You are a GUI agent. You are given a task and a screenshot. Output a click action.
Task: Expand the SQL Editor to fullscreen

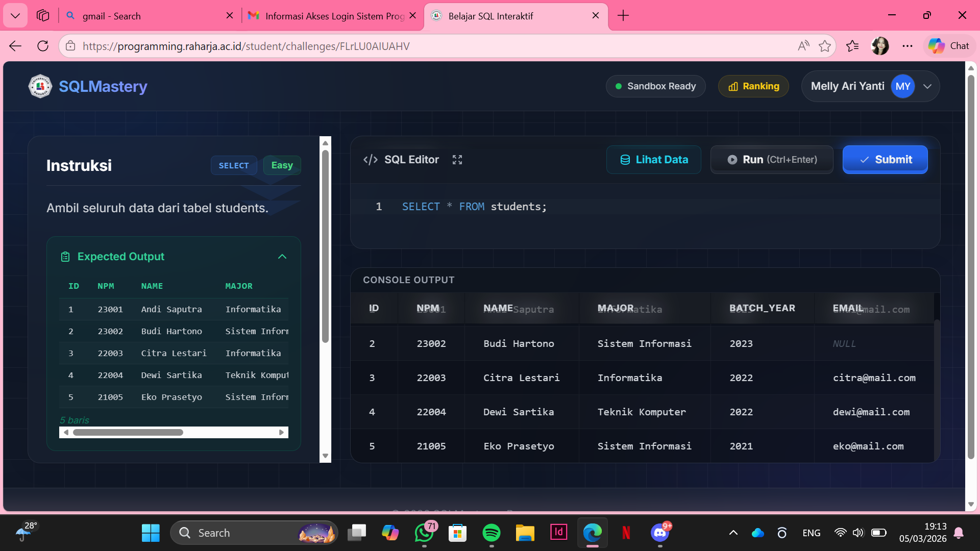(x=457, y=160)
